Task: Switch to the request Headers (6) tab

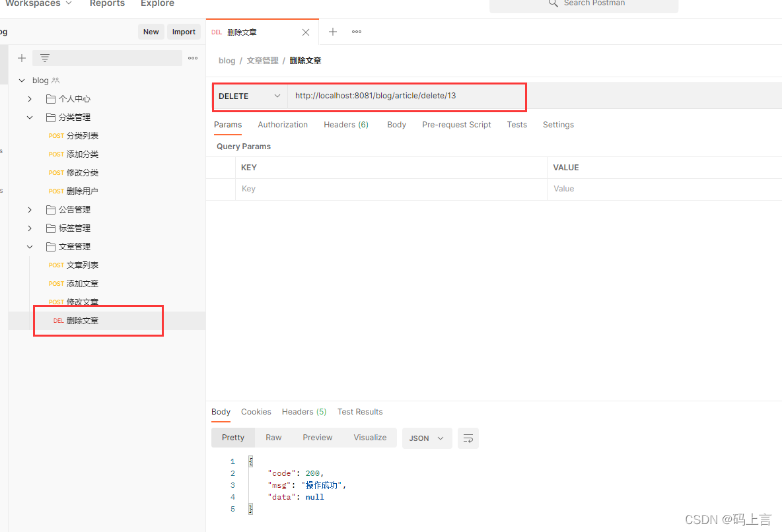Action: click(346, 125)
